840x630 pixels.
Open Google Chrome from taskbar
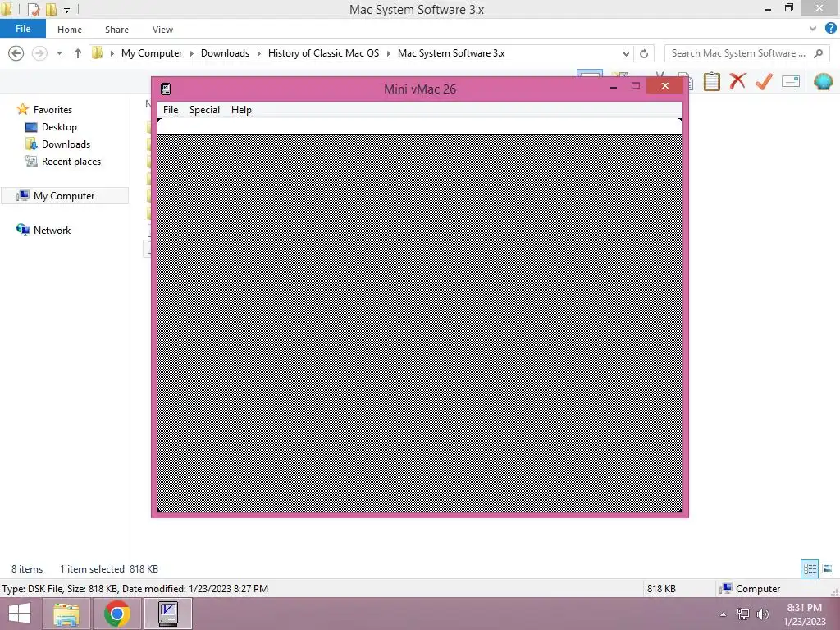coord(116,614)
